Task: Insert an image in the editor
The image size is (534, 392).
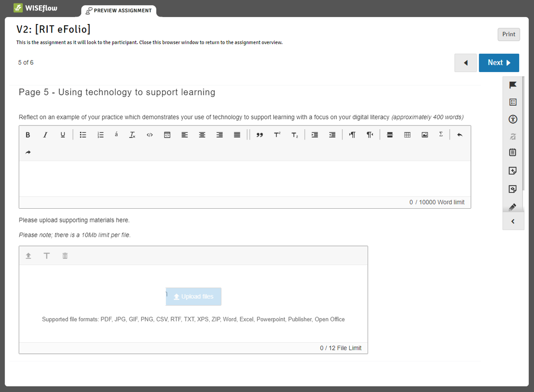Action: tap(425, 135)
